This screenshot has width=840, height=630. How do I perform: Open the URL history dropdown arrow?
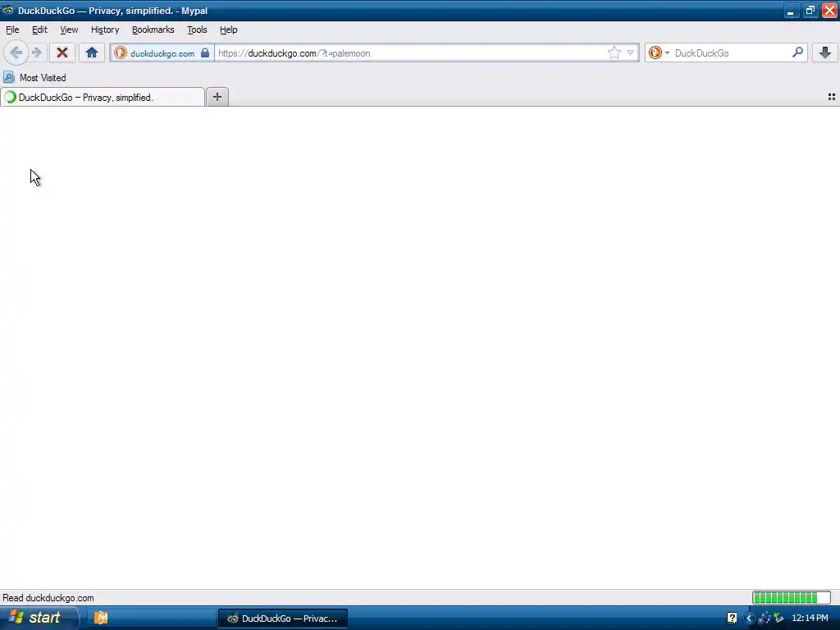coord(631,52)
